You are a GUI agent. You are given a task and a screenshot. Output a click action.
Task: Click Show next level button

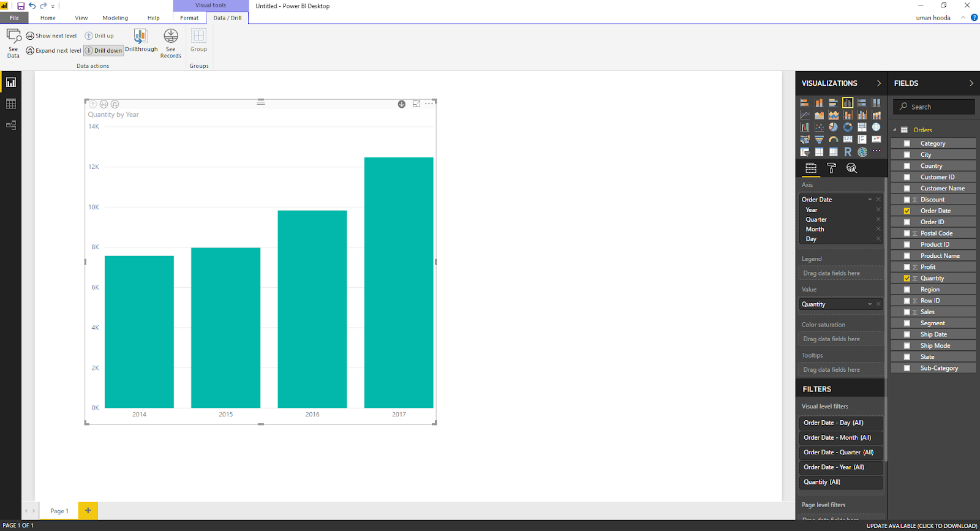tap(51, 36)
